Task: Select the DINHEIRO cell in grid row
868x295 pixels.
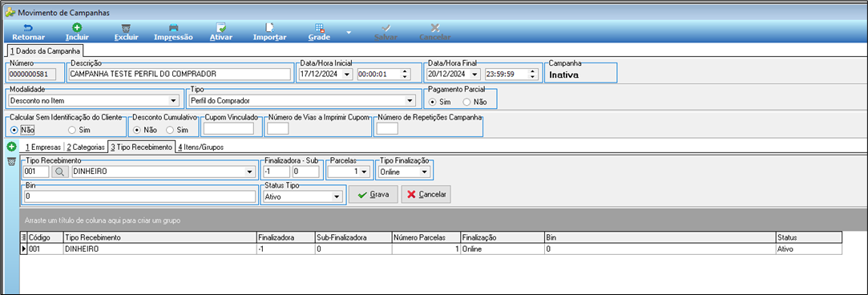Action: [x=160, y=249]
